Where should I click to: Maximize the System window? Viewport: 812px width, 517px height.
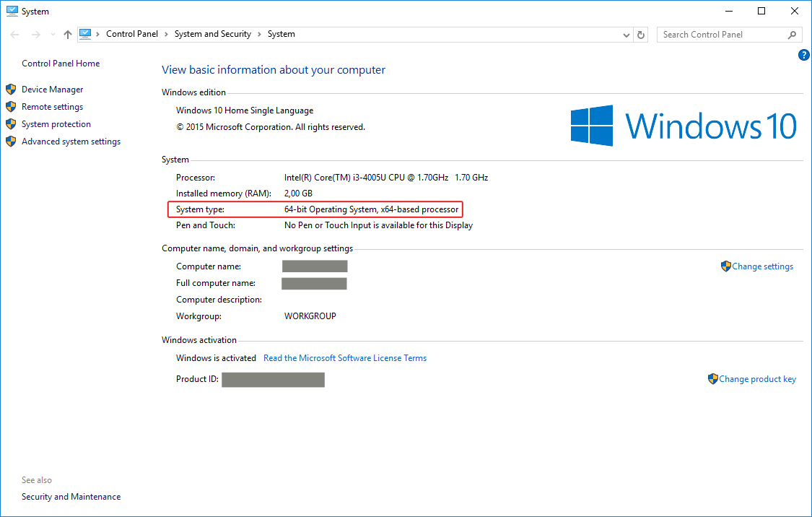[761, 11]
